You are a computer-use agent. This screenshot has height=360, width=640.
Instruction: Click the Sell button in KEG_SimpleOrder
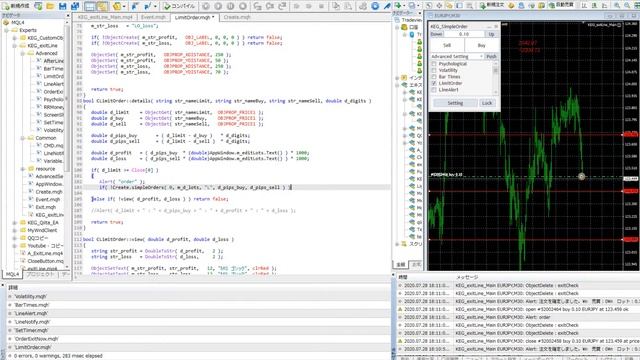click(447, 45)
